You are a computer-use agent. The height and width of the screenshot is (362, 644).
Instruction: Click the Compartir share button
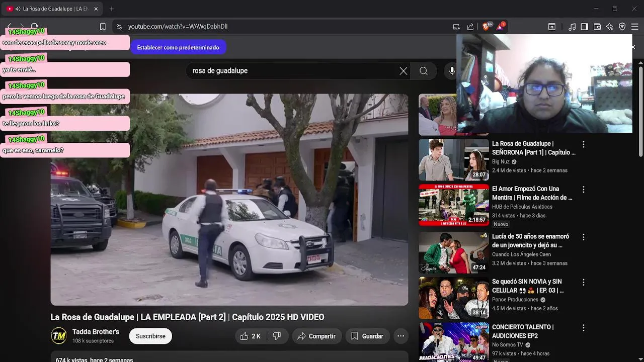tap(316, 336)
